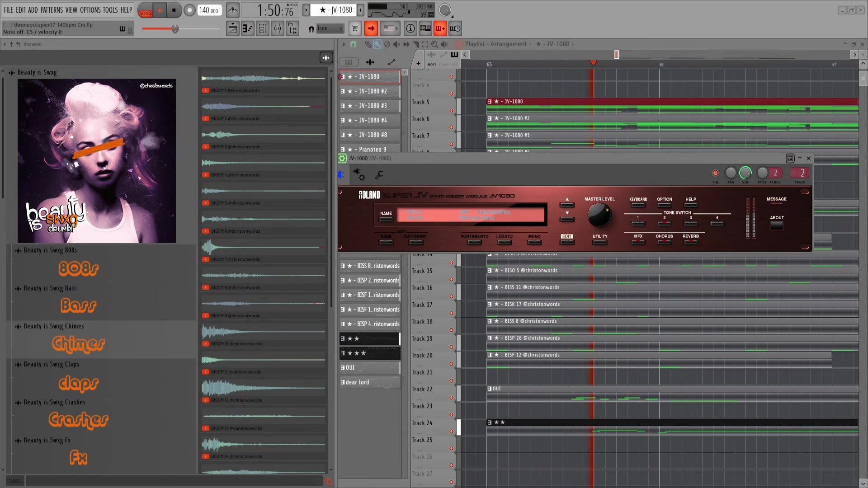Screen dimensions: 868x488
Task: Open the Mixer view icon
Action: (x=278, y=28)
